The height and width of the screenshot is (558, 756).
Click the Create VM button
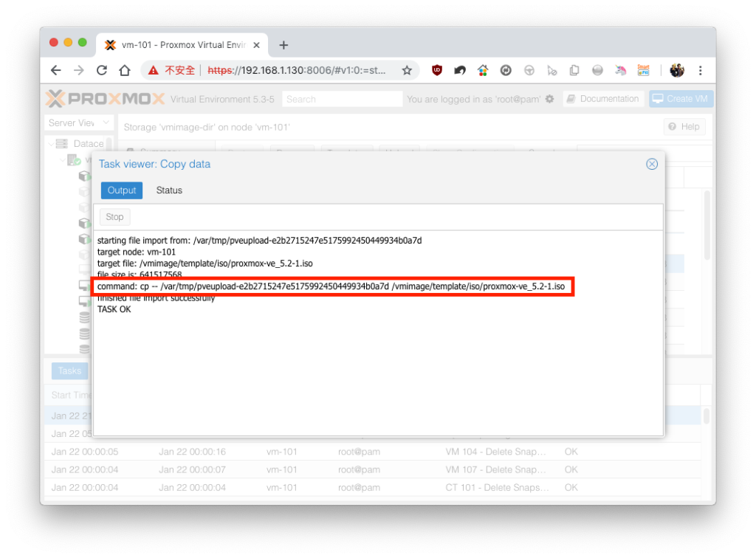coord(681,99)
